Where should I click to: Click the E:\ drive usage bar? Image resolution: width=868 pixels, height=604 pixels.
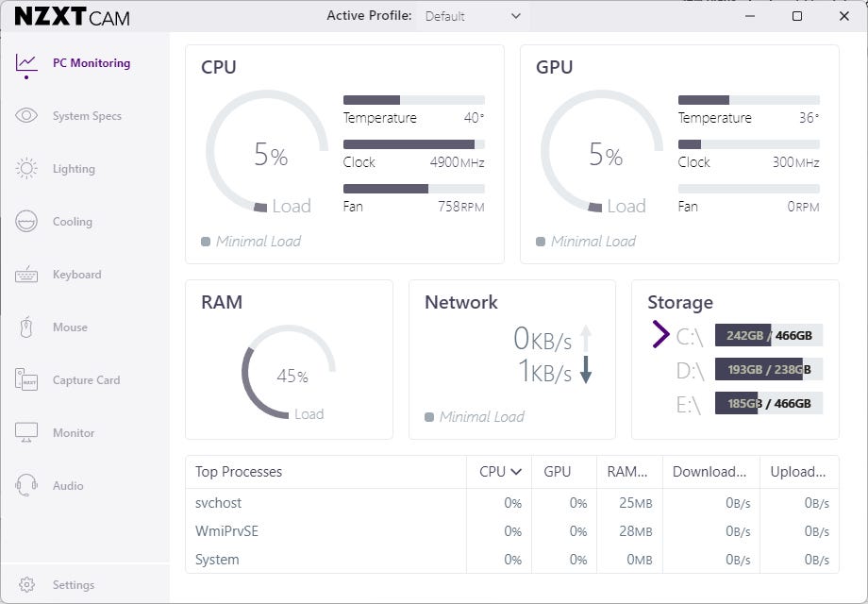point(769,403)
